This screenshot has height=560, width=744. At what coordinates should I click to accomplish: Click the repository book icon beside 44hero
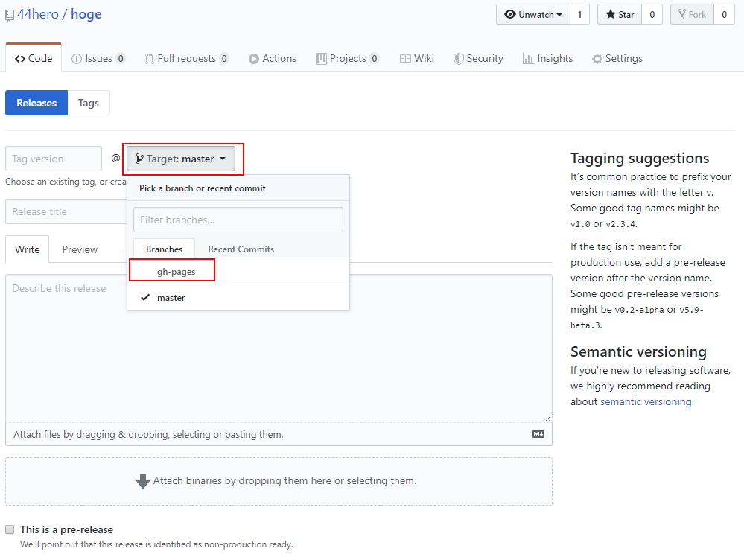[10, 15]
